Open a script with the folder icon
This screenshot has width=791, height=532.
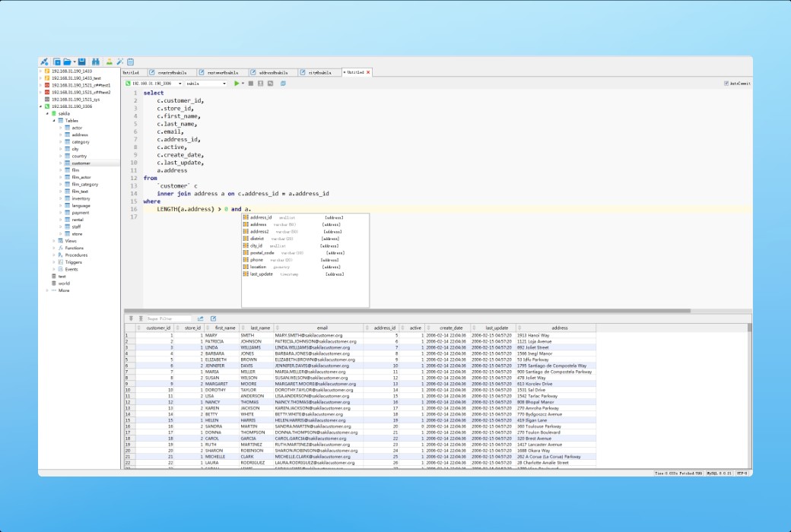coord(66,61)
